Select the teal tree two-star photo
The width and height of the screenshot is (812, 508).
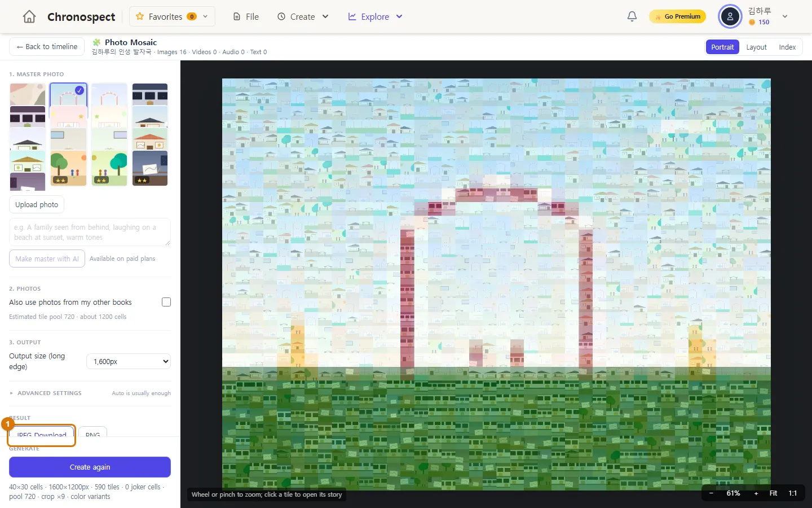click(109, 168)
